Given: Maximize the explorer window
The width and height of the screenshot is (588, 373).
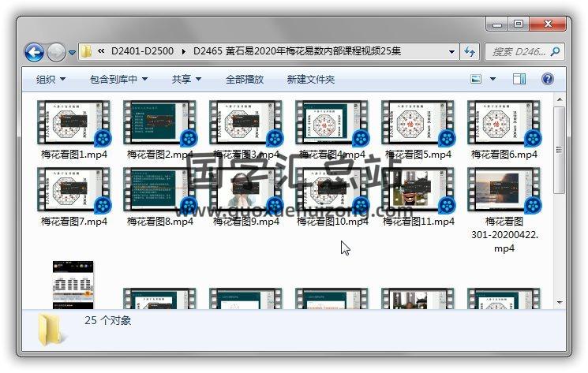Looking at the screenshot, I should (519, 24).
